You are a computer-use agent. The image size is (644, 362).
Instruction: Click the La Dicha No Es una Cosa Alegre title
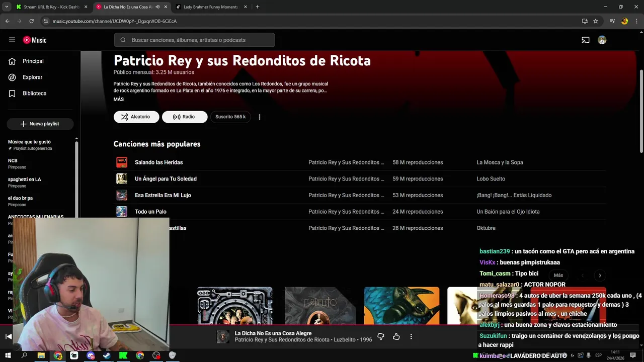coord(273,333)
